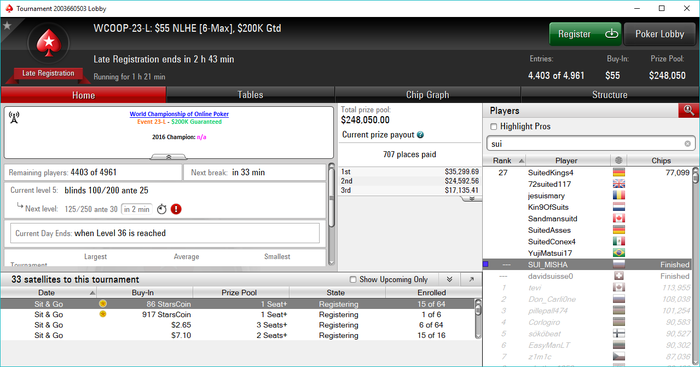
Task: Click the PokerStars spade logo
Action: [49, 43]
